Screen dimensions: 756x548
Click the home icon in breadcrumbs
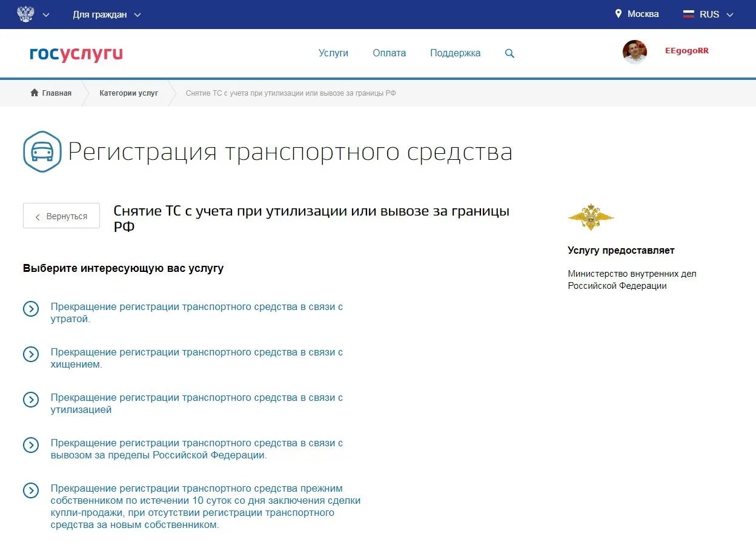tap(35, 93)
